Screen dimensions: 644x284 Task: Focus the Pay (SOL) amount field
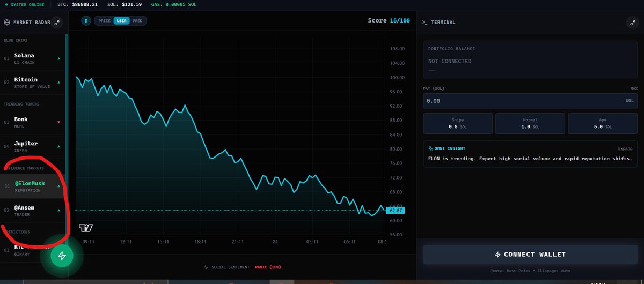530,101
